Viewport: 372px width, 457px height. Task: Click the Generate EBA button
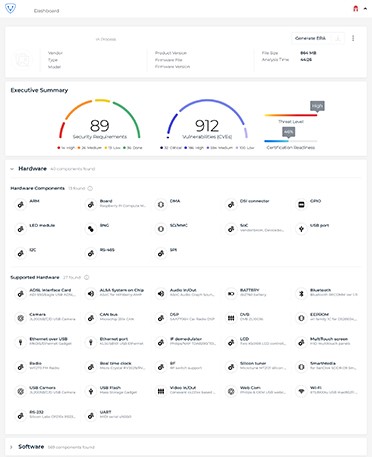[310, 38]
